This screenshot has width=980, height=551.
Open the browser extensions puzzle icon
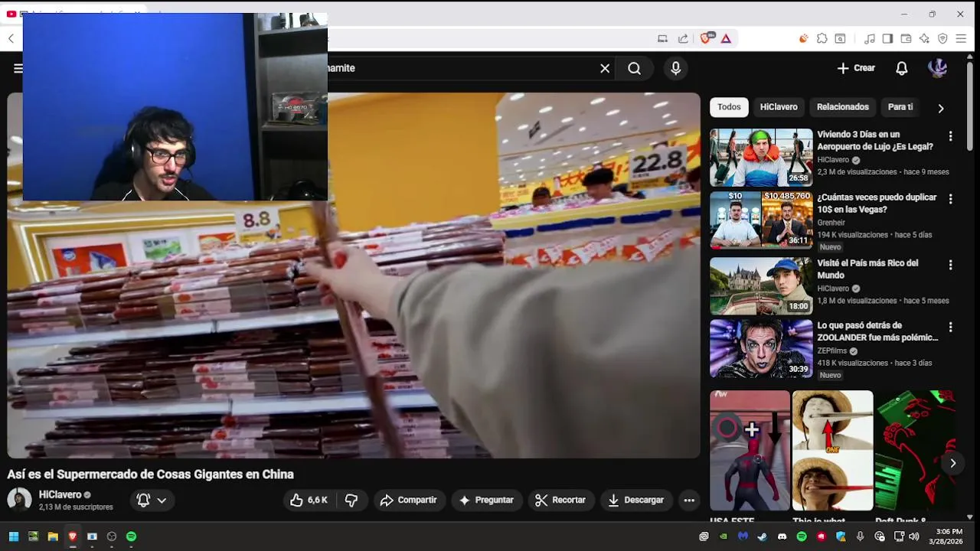pyautogui.click(x=822, y=38)
